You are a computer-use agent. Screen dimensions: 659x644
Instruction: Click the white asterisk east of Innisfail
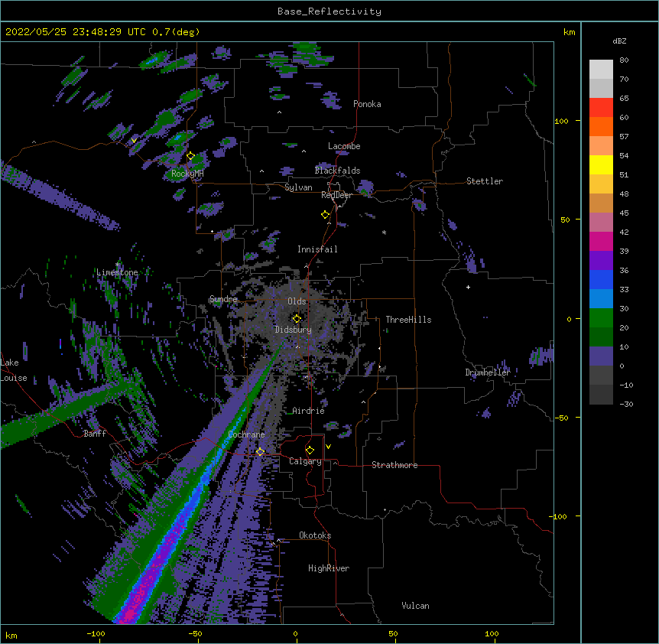(x=384, y=233)
